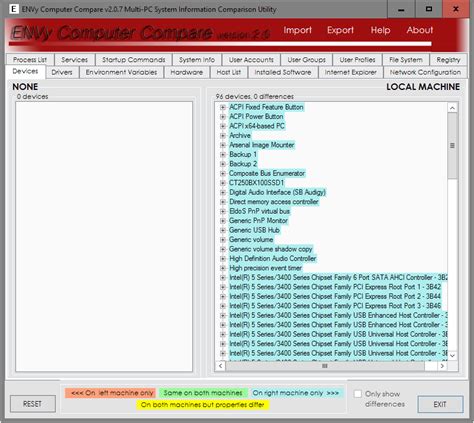Screen dimensions: 474x423
Task: Click the vertical scrollbar thumb
Action: [452, 146]
